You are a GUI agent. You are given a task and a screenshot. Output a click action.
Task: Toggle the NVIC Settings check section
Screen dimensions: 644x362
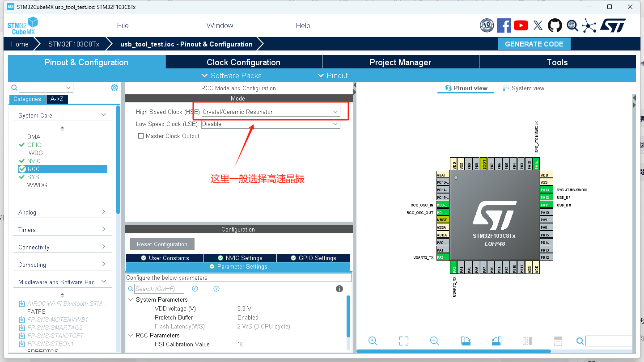pyautogui.click(x=240, y=257)
